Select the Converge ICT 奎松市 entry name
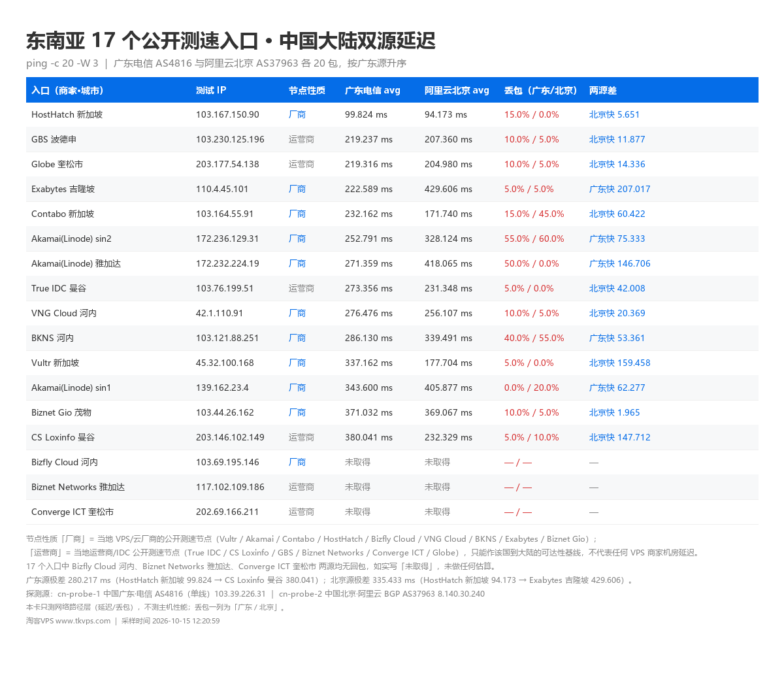 73,512
